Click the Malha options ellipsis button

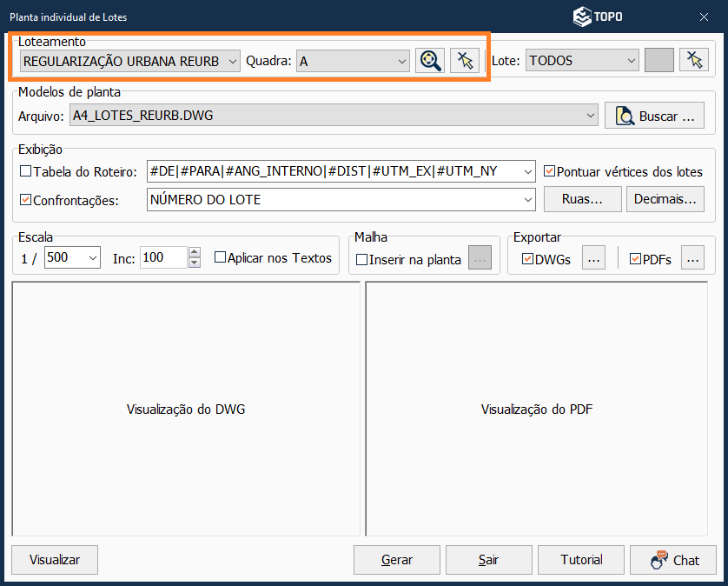coord(480,258)
